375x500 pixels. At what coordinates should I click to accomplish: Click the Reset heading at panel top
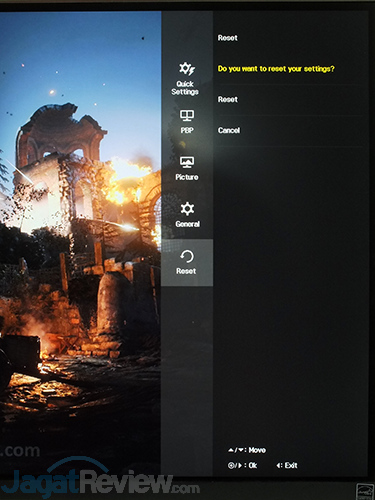tap(228, 38)
